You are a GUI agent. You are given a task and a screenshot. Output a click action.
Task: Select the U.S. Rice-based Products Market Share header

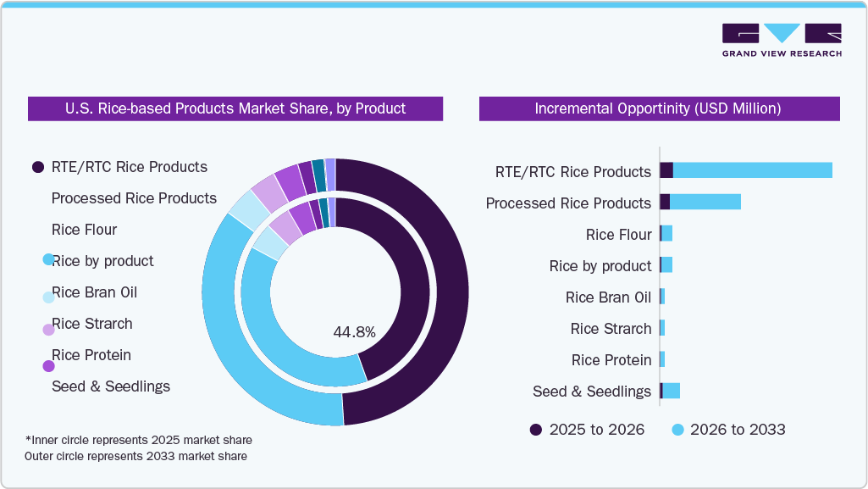pos(235,108)
